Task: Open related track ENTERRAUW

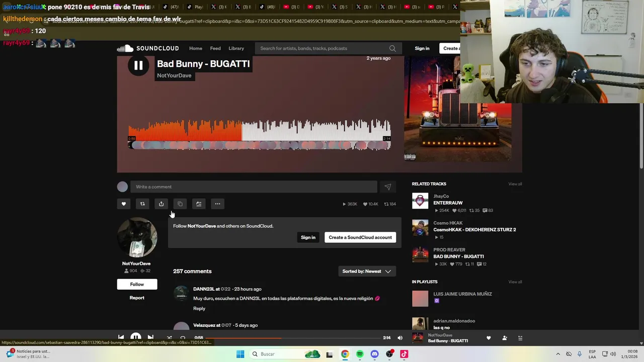Action: [448, 203]
